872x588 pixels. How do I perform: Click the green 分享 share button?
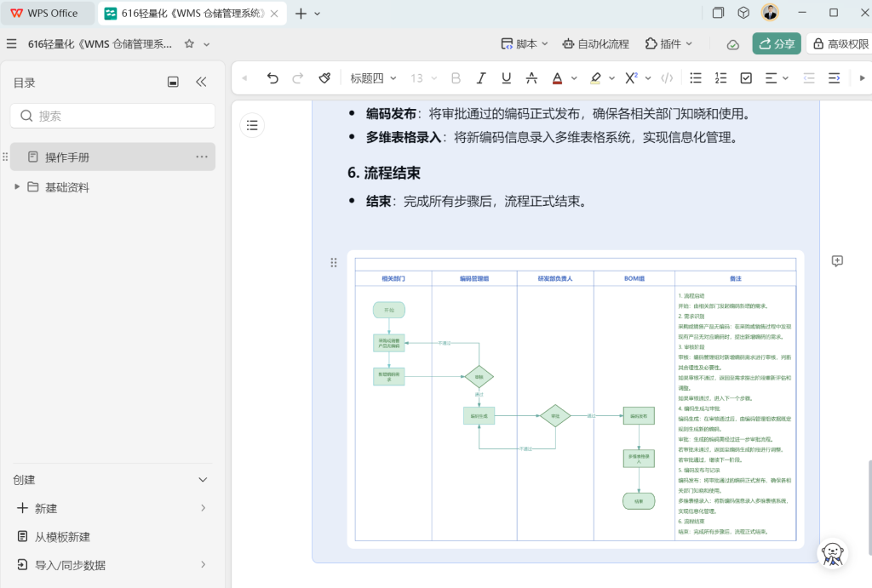click(777, 44)
